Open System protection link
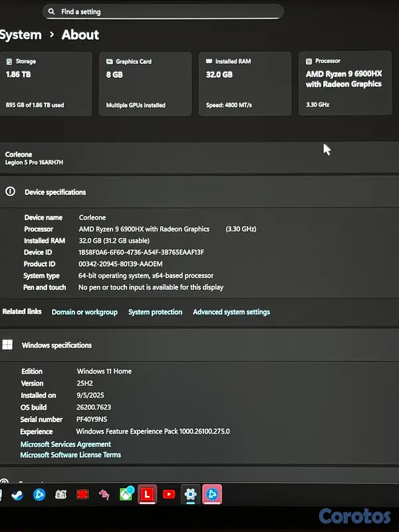The width and height of the screenshot is (399, 532). 155,312
